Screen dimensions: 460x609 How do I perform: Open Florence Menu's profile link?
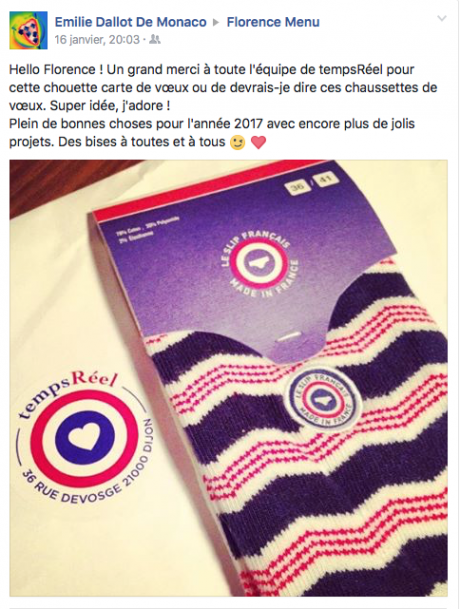point(273,22)
